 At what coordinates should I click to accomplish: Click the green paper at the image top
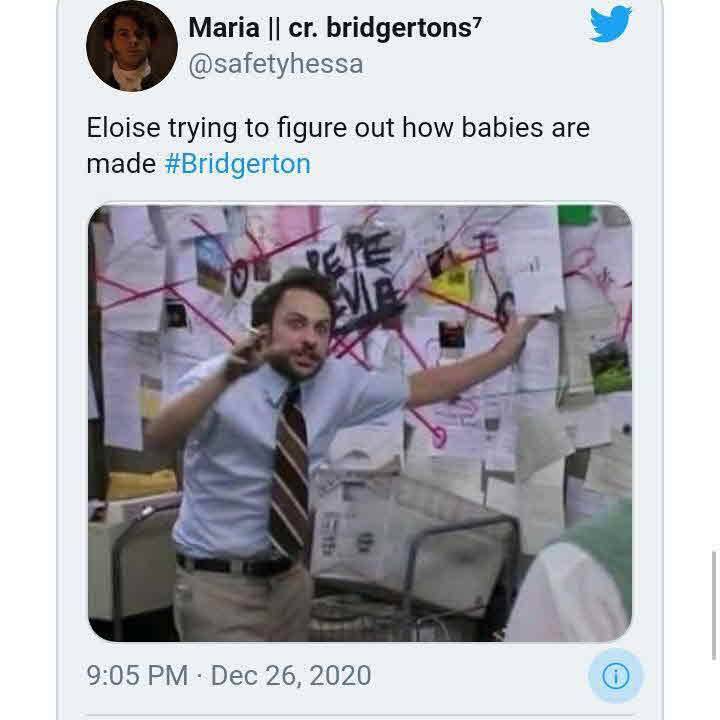(x=575, y=215)
